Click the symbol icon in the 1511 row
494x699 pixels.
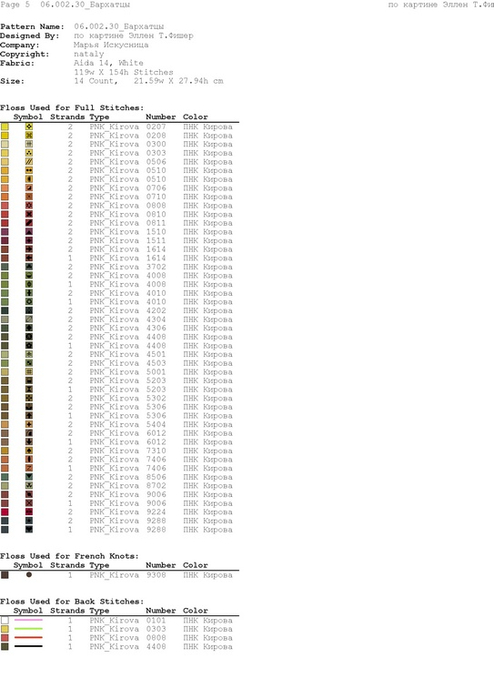click(29, 241)
